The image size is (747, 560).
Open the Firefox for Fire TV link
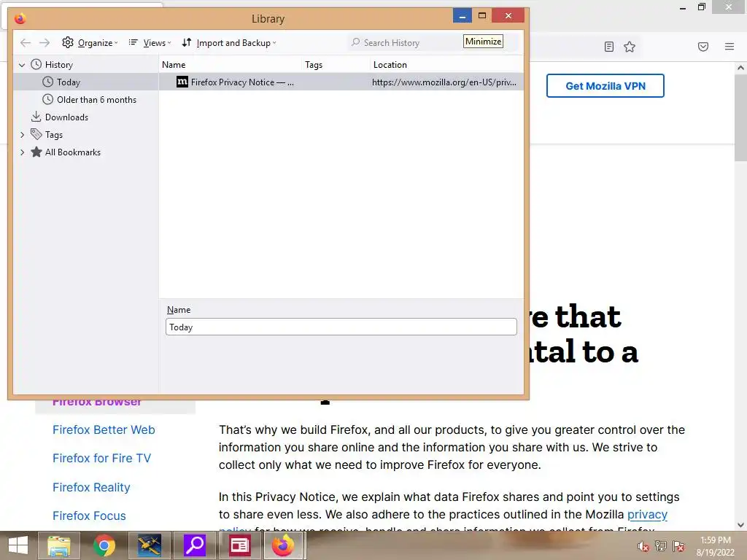click(101, 458)
